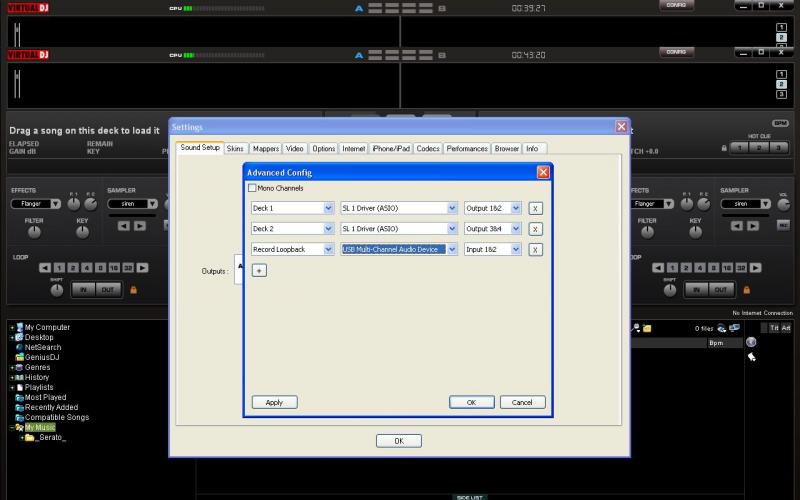The height and width of the screenshot is (500, 800).
Task: Open the Deck 1 source dropdown
Action: point(328,208)
